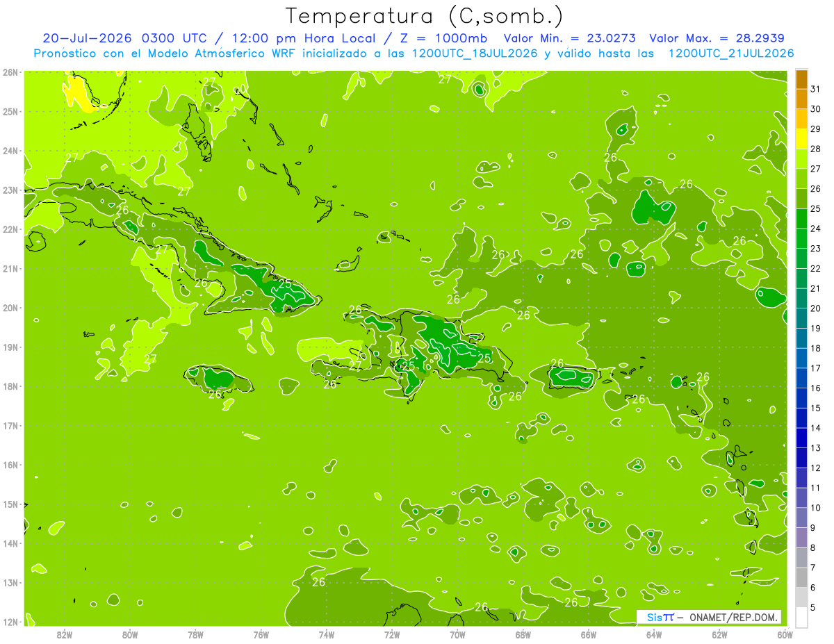Click the 80W longitude axis label
834x644 pixels.
(x=130, y=634)
